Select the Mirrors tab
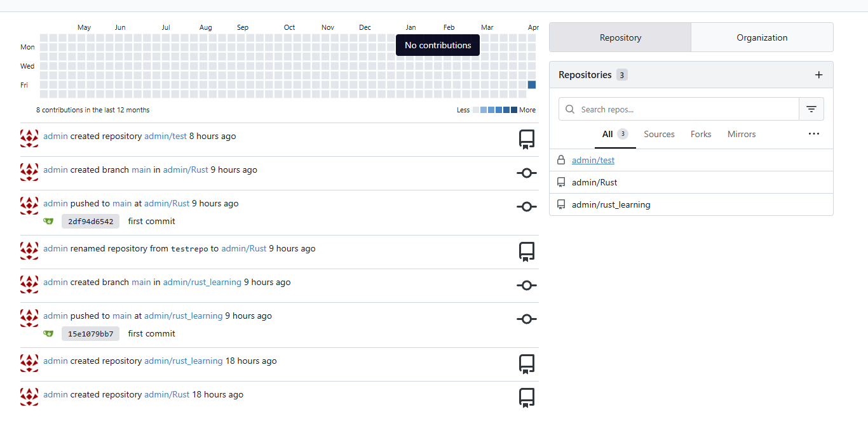 742,134
